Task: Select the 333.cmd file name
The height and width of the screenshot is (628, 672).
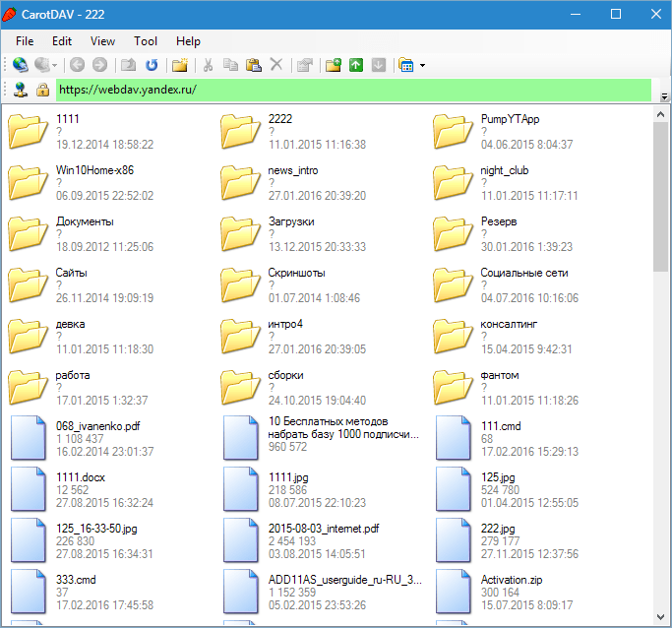Action: [x=76, y=580]
